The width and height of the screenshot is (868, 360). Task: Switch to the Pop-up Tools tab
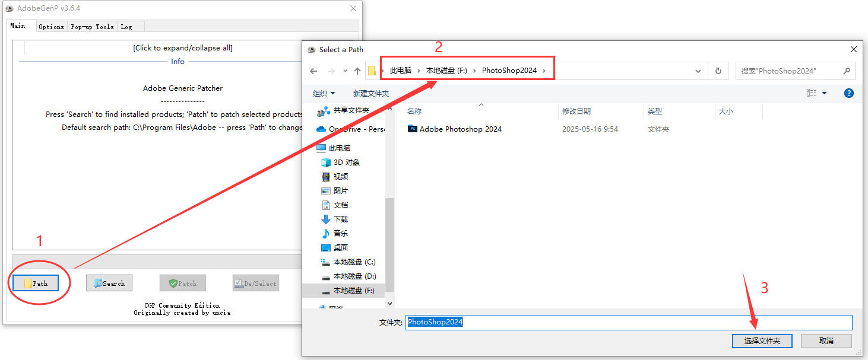coord(92,27)
